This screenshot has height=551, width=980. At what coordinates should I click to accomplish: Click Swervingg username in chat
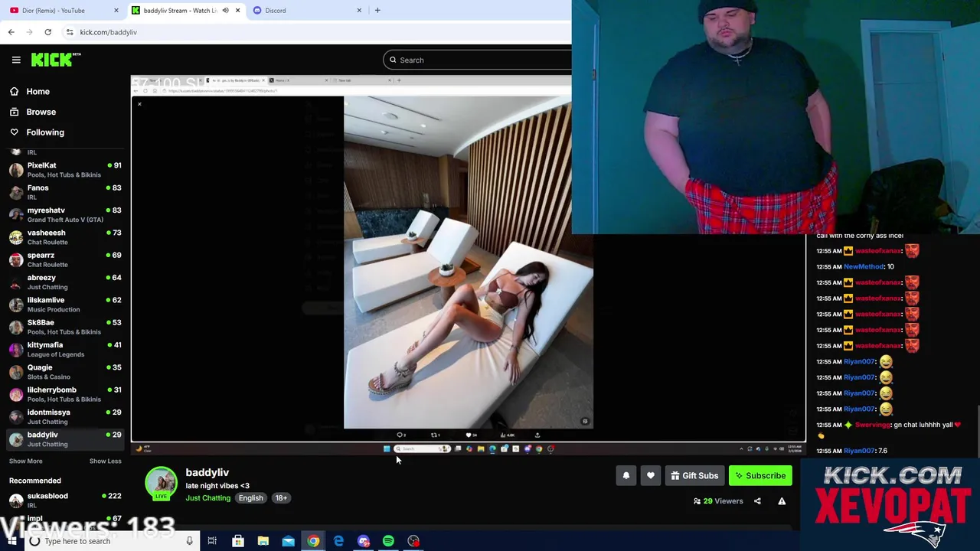tap(873, 425)
